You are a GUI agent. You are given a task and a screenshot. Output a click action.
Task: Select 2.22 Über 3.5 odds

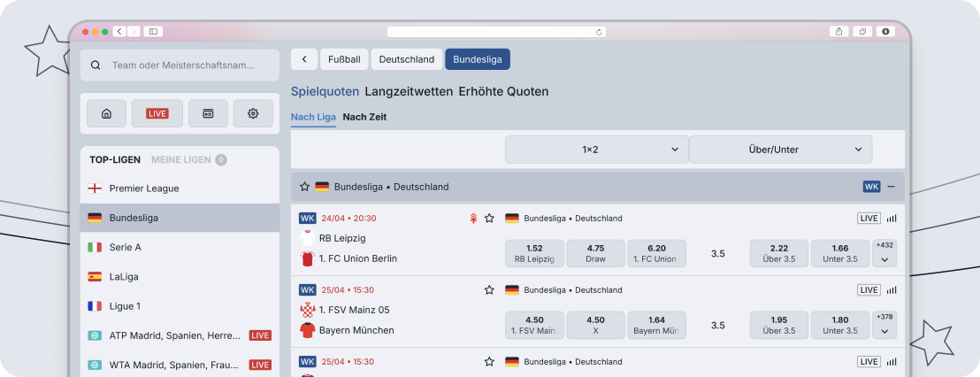tap(779, 253)
